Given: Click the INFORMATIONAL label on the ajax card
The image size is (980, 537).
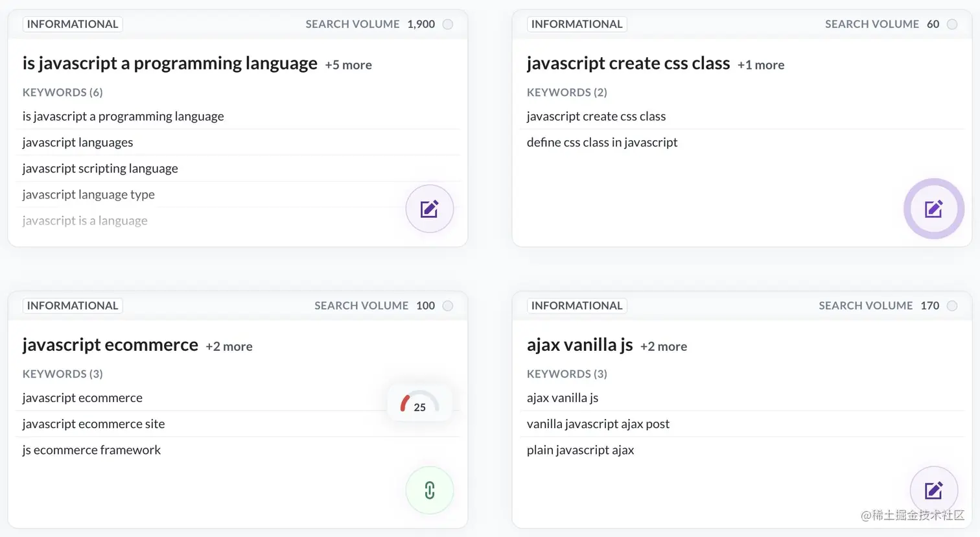Looking at the screenshot, I should (x=577, y=305).
